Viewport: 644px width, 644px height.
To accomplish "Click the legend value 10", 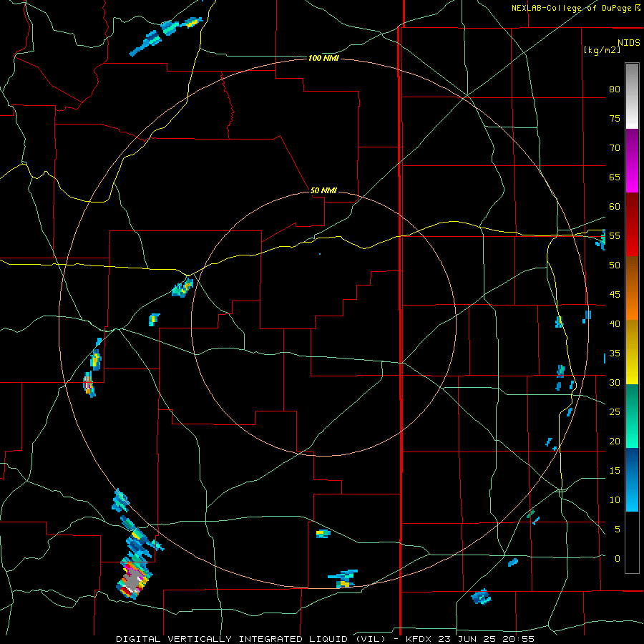I will pos(615,500).
